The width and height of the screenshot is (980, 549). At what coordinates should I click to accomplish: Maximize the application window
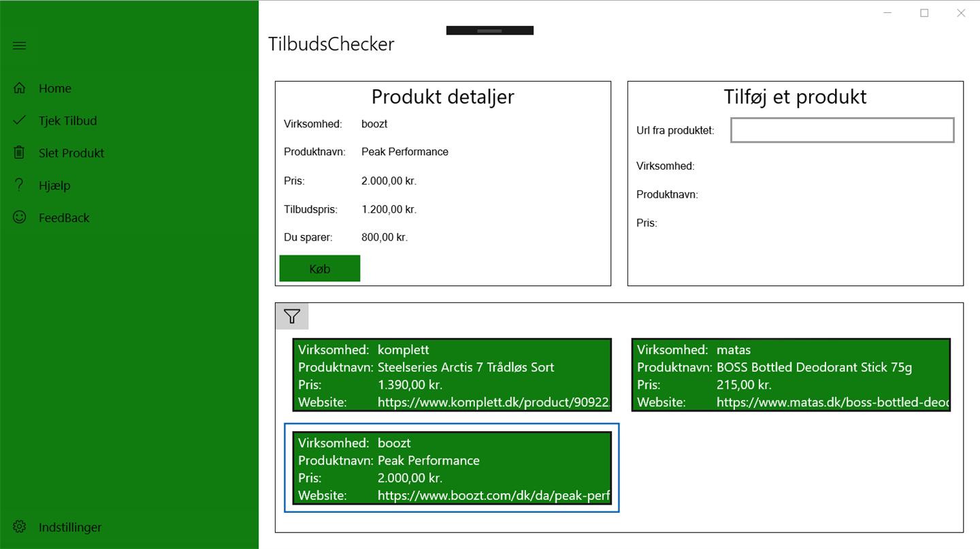coord(924,13)
